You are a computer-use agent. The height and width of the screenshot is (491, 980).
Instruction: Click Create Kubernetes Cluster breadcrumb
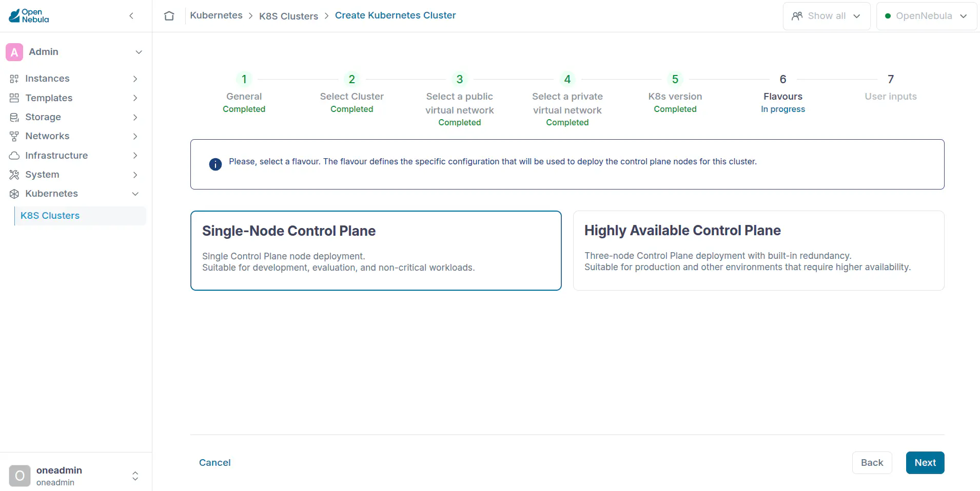pos(395,15)
